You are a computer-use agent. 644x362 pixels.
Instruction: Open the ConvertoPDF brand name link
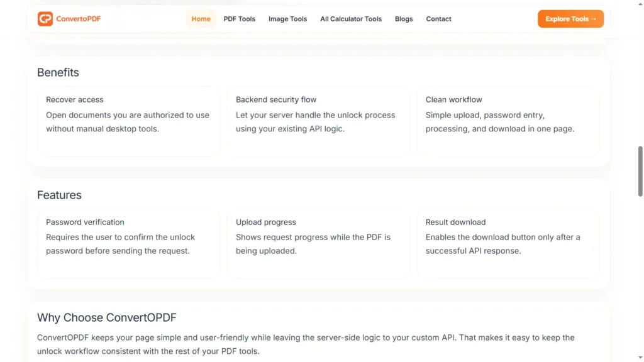[79, 19]
